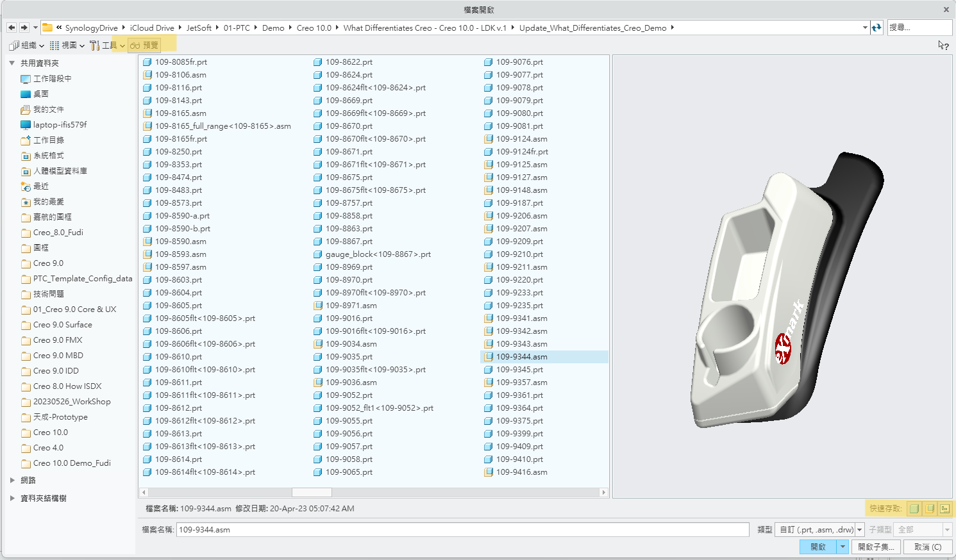Filter by assembly using second quick access icon
Viewport: 956px width, 560px height.
click(930, 509)
